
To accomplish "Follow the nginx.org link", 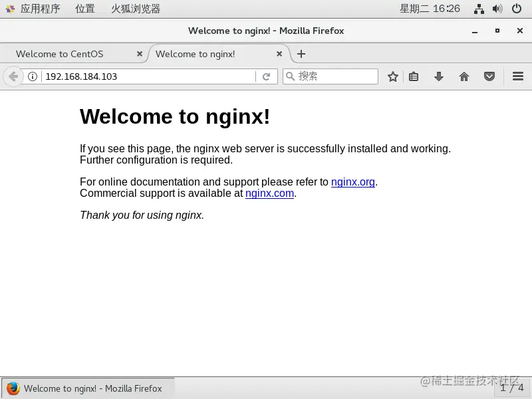I will coord(353,182).
